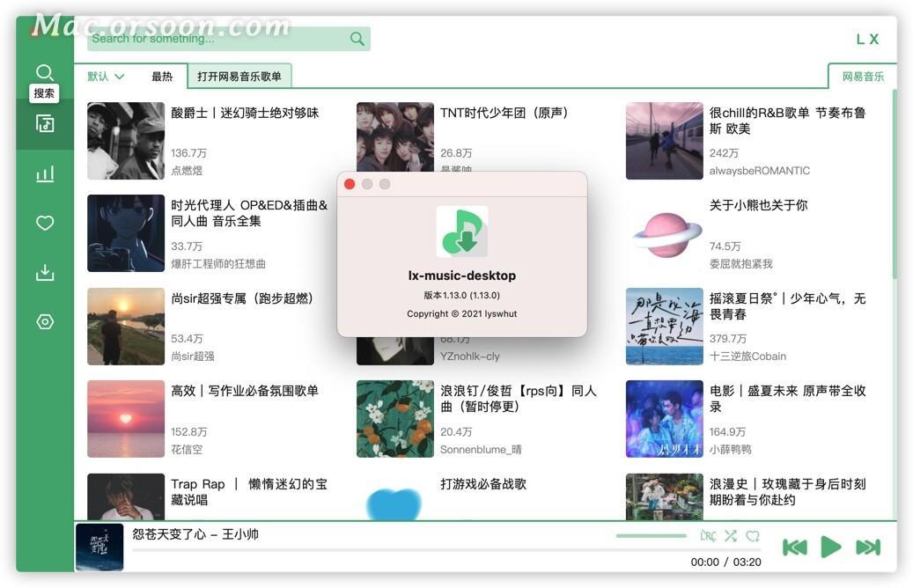Viewport: 913px width, 588px height.
Task: Click the playlist scrollbar on the right
Action: (x=895, y=183)
